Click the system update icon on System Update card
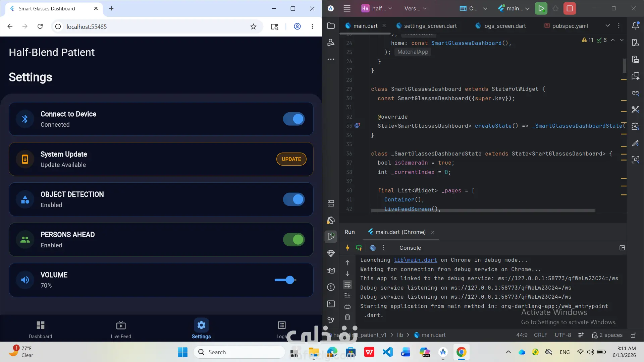This screenshot has height=362, width=644. pyautogui.click(x=25, y=159)
